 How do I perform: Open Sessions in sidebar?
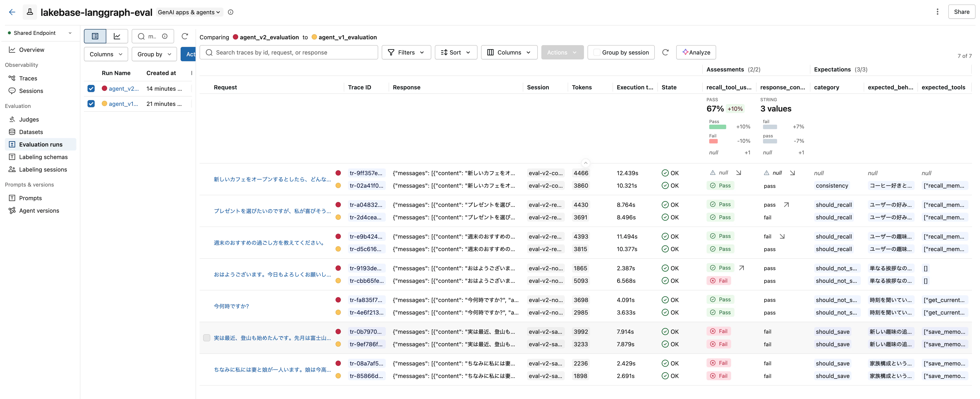click(31, 91)
